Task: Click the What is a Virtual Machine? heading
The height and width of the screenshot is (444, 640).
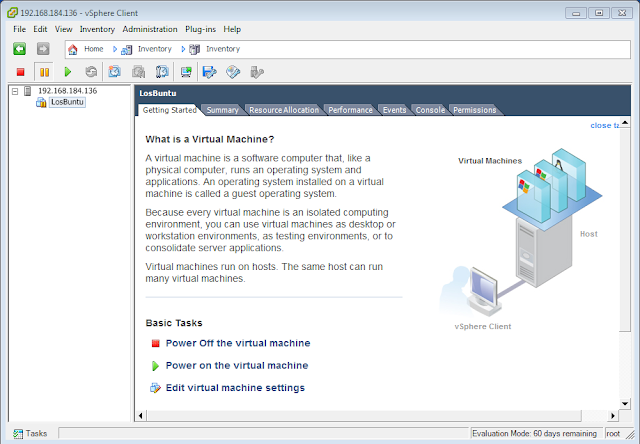Action: pyautogui.click(x=210, y=139)
